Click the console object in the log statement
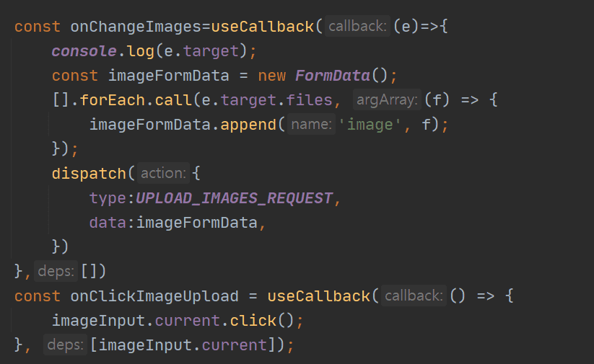This screenshot has height=364, width=594. click(x=79, y=51)
